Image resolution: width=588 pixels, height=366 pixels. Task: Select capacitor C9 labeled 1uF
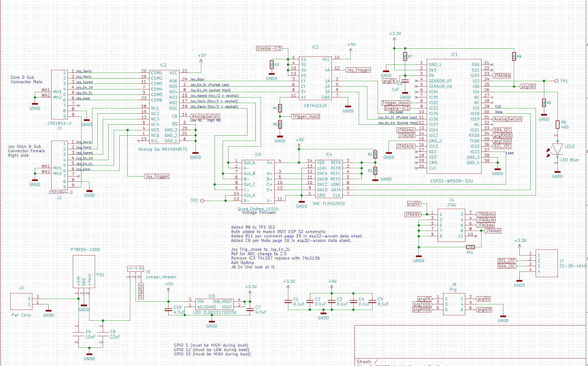[405, 81]
